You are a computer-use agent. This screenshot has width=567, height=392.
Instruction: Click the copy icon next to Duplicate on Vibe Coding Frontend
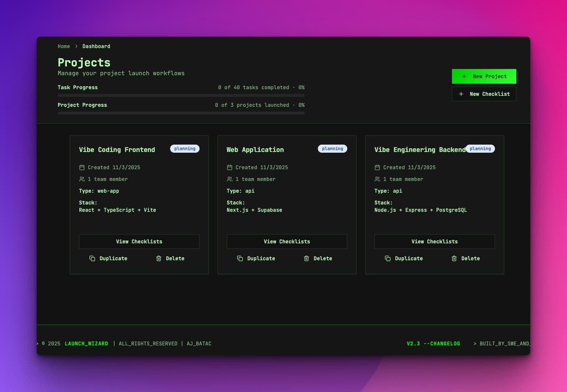[92, 258]
